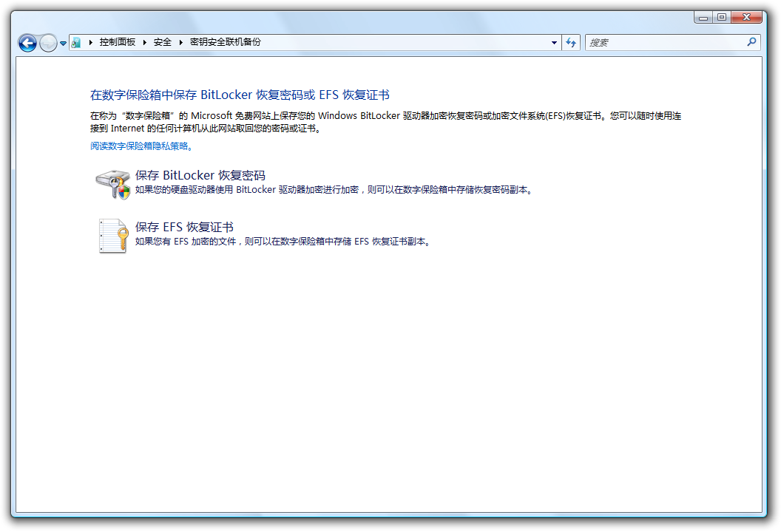Go to the 安全 breadcrumb
781x532 pixels.
(x=163, y=42)
